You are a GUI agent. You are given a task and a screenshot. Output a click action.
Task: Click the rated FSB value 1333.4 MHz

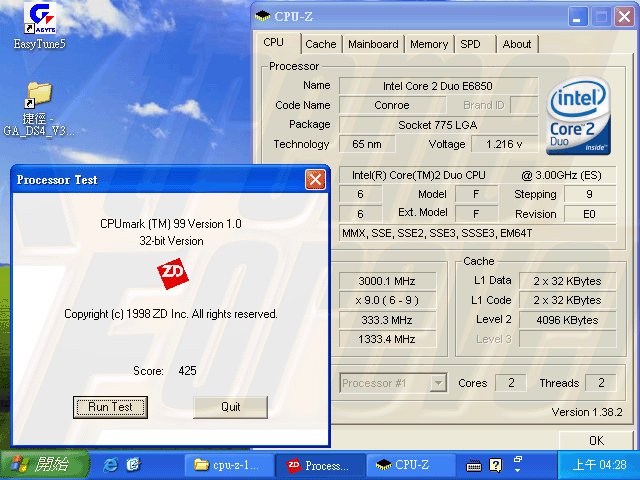pyautogui.click(x=387, y=339)
